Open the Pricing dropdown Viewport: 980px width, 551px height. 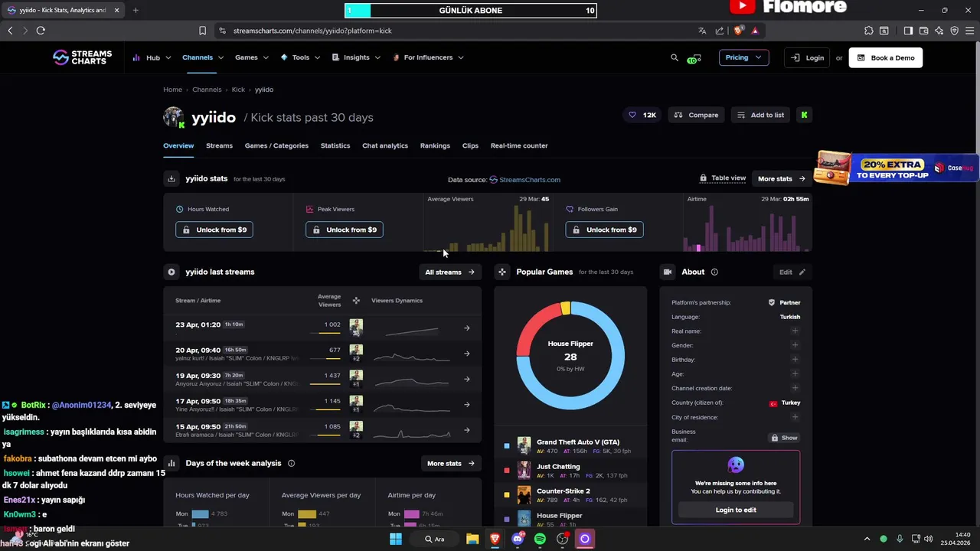click(743, 57)
